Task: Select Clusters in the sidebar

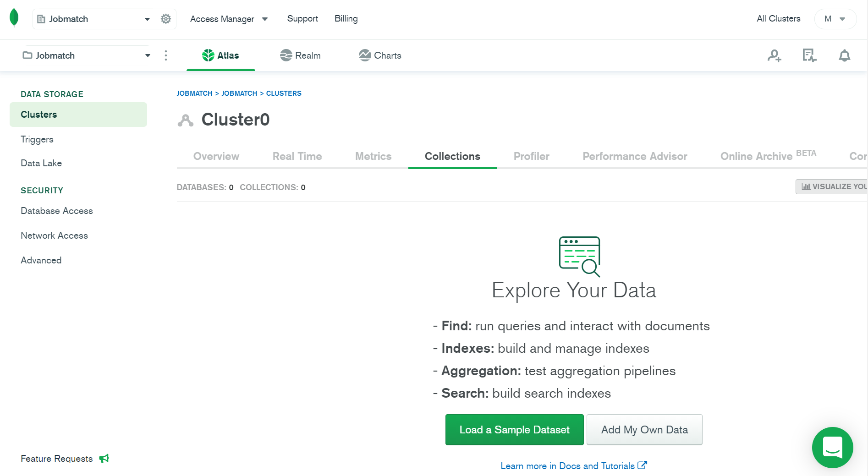Action: [78, 115]
